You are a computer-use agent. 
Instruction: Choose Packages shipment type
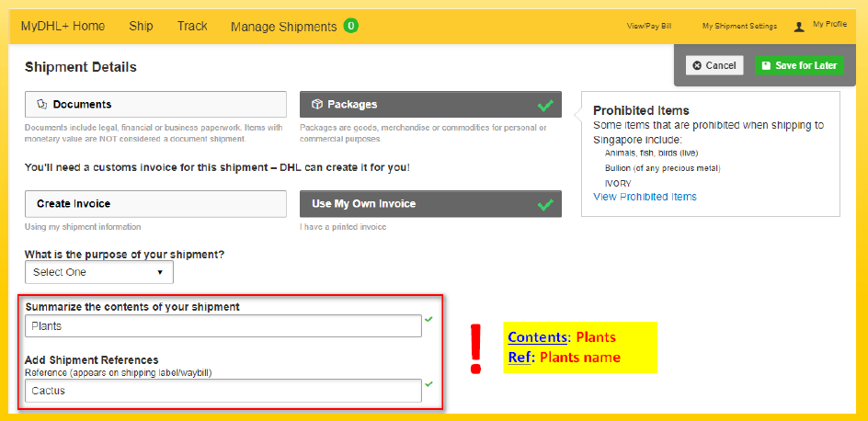(430, 104)
